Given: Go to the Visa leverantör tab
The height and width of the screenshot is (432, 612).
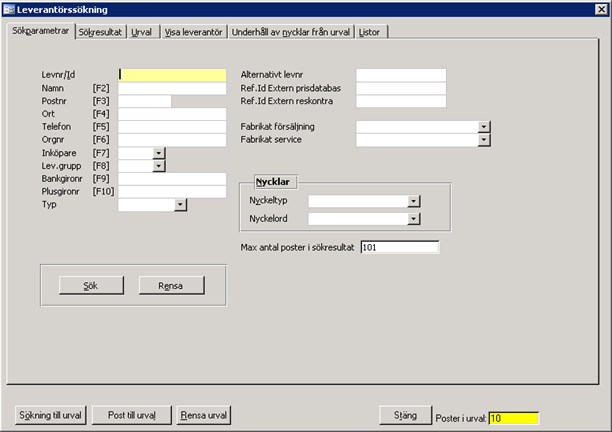Looking at the screenshot, I should point(192,32).
